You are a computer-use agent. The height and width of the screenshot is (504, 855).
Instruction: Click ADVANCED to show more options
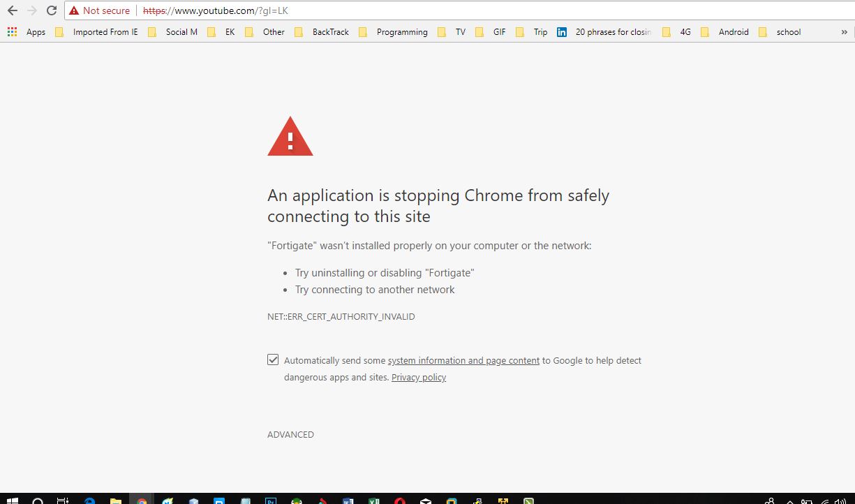click(x=290, y=435)
